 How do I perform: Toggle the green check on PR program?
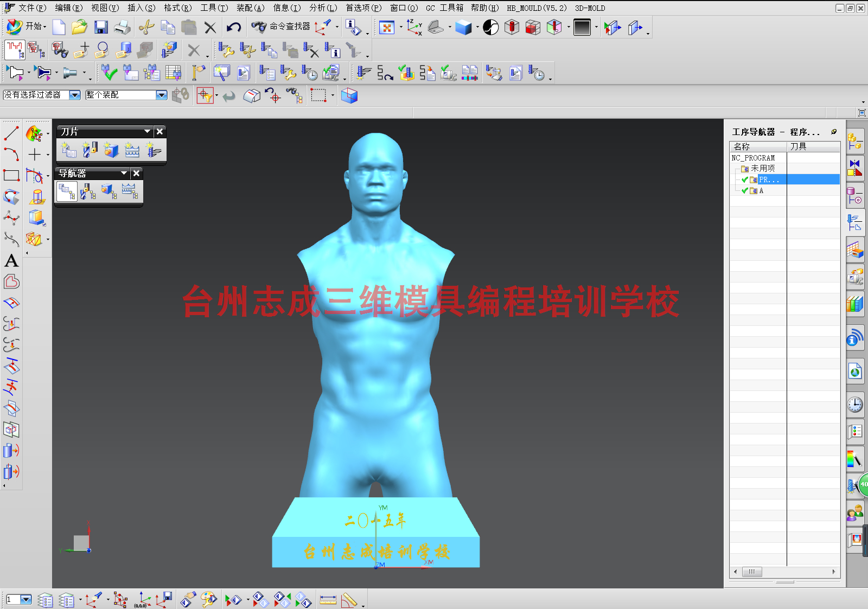coord(745,180)
